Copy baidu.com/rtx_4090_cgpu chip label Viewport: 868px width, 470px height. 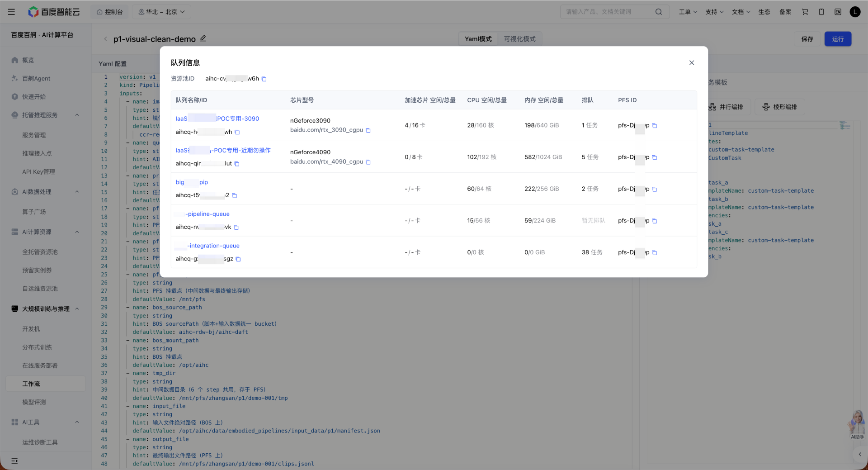(x=368, y=162)
